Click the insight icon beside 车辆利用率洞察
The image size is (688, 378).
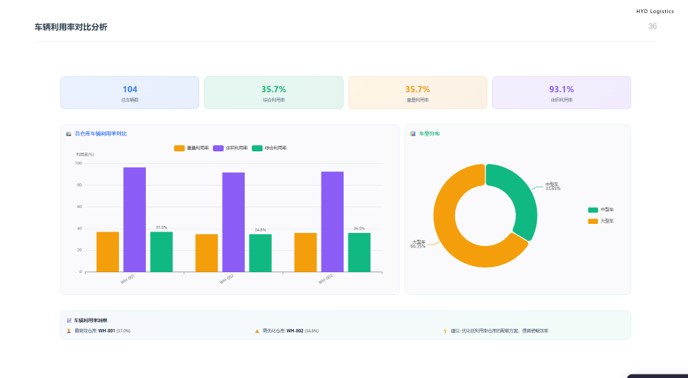coord(69,320)
